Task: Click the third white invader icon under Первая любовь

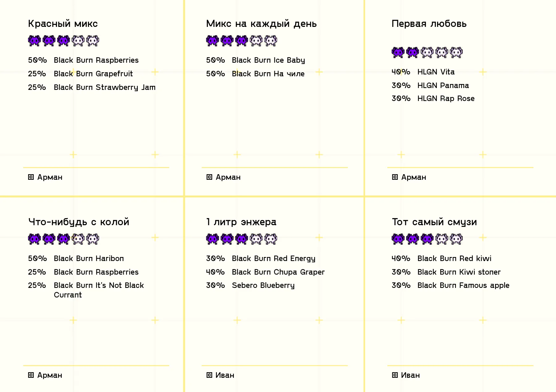Action: coord(427,52)
